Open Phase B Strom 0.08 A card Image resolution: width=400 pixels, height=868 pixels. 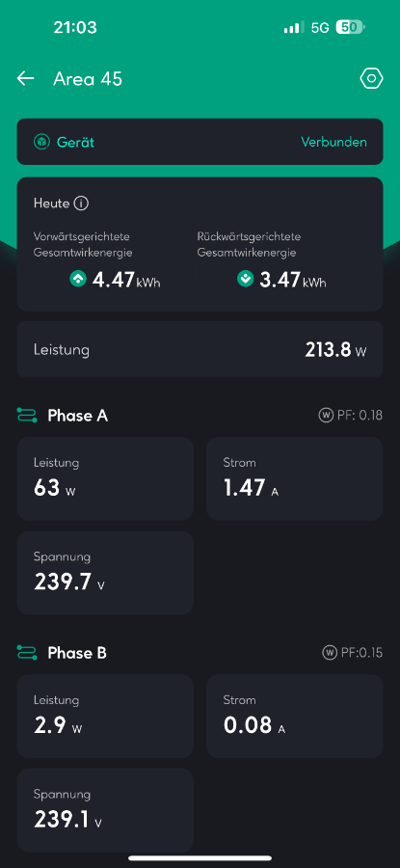coord(294,716)
